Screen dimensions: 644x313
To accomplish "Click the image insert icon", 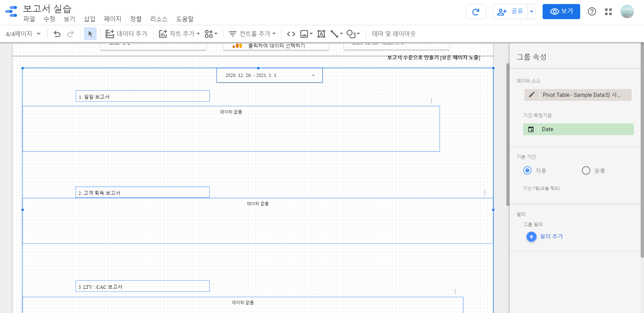I will tap(304, 34).
